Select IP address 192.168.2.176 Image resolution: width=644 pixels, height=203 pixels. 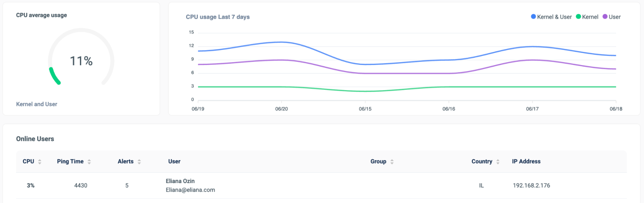532,186
